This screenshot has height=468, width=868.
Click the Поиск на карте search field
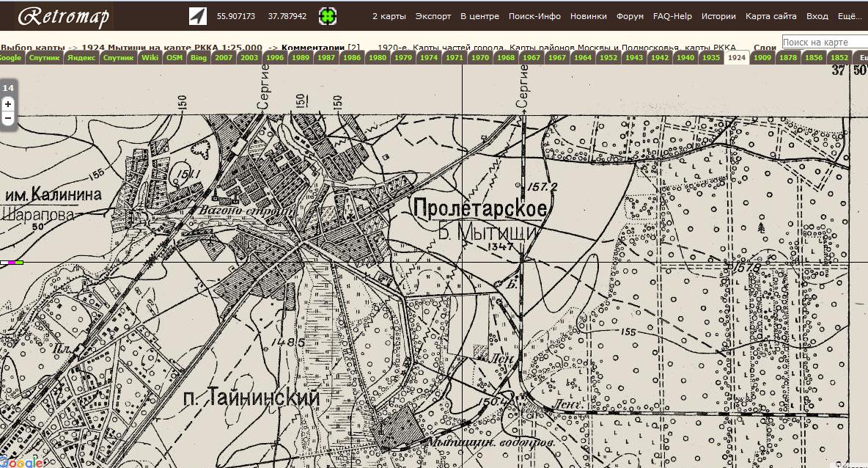825,43
